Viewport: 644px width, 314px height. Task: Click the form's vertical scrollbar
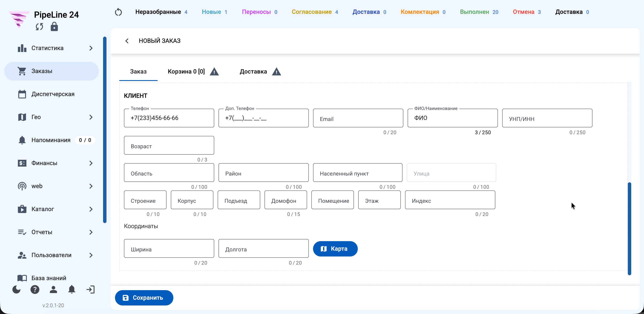pyautogui.click(x=629, y=229)
